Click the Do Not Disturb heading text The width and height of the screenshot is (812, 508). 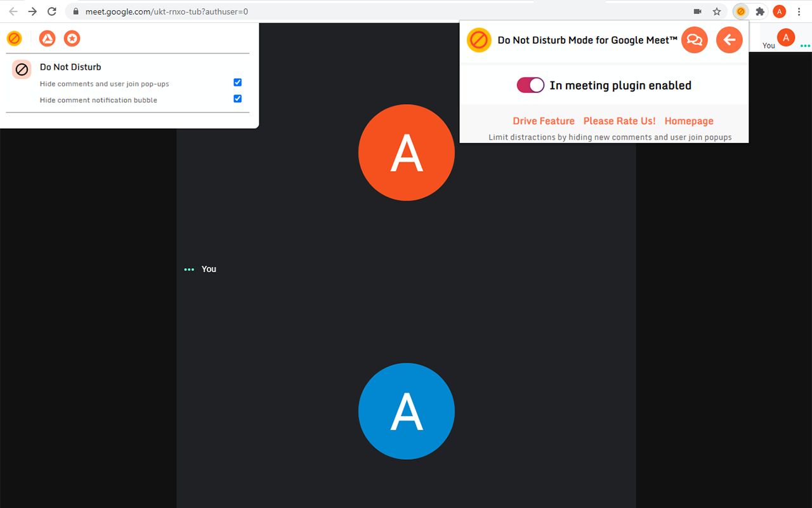point(70,67)
